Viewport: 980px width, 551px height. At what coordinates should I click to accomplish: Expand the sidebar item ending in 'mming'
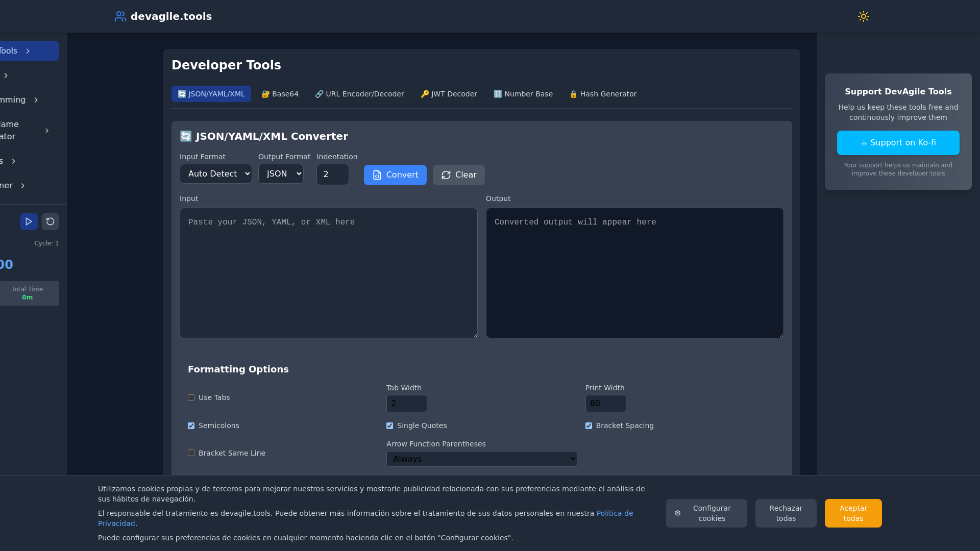[x=36, y=100]
